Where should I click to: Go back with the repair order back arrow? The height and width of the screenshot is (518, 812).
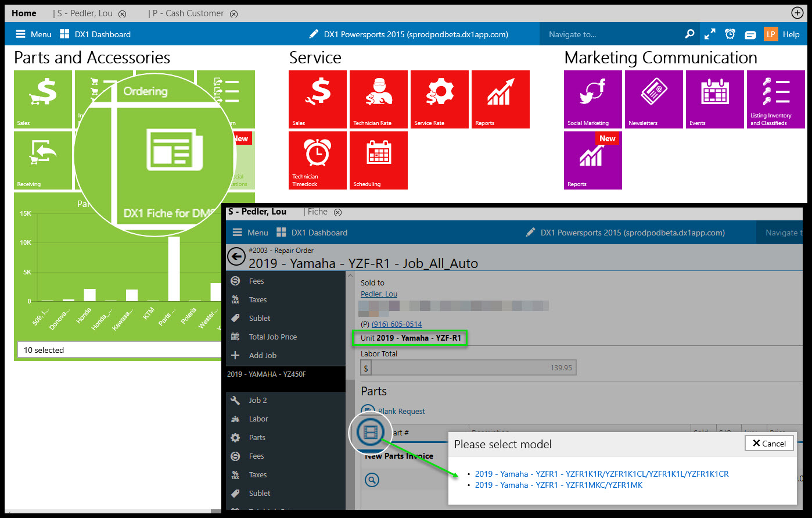(236, 256)
